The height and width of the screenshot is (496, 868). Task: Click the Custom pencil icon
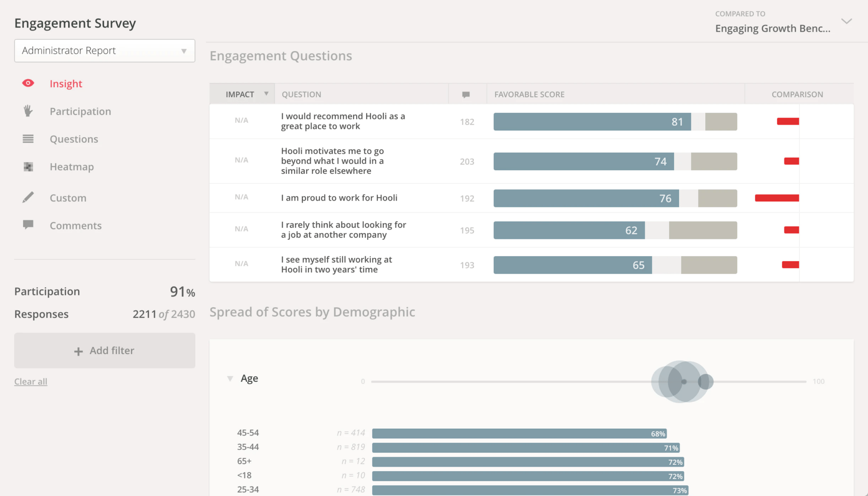28,197
